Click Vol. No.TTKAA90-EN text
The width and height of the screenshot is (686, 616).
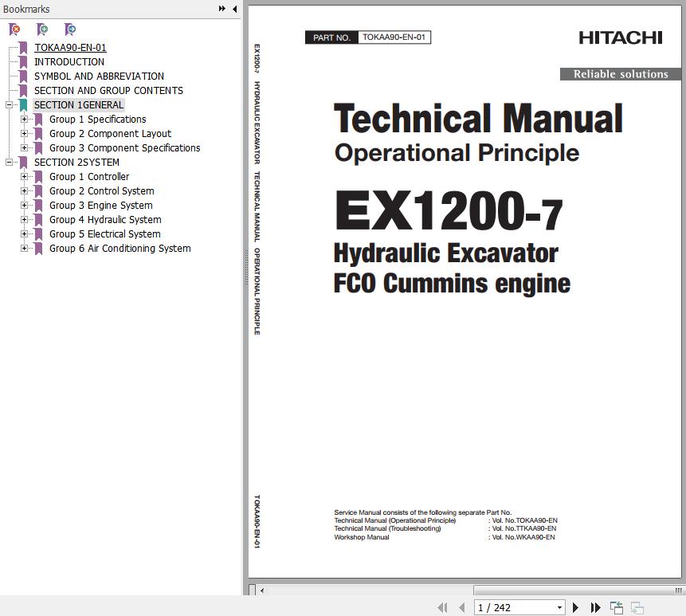pos(524,528)
